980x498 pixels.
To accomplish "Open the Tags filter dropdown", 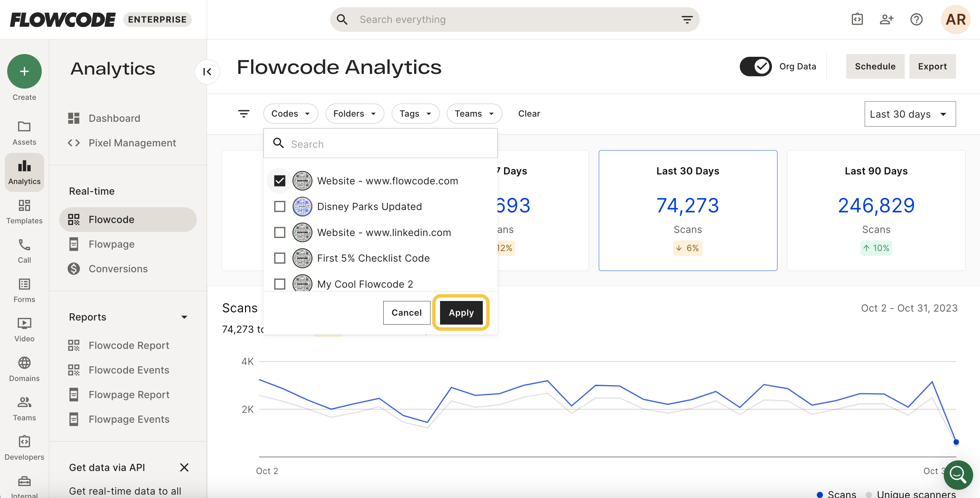I will (x=415, y=113).
